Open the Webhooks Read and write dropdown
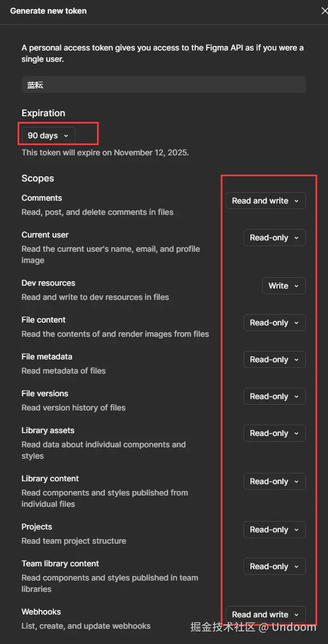This screenshot has width=328, height=644. pos(266,615)
